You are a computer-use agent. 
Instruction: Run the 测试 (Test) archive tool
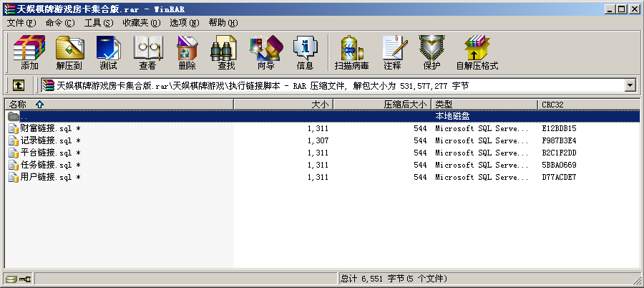pyautogui.click(x=108, y=52)
